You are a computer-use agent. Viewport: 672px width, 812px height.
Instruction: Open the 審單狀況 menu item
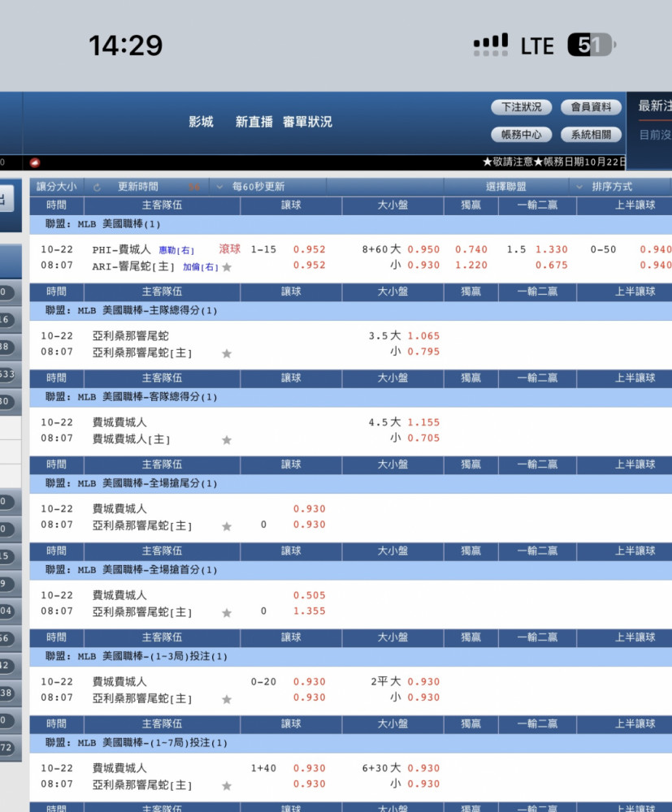pyautogui.click(x=307, y=122)
